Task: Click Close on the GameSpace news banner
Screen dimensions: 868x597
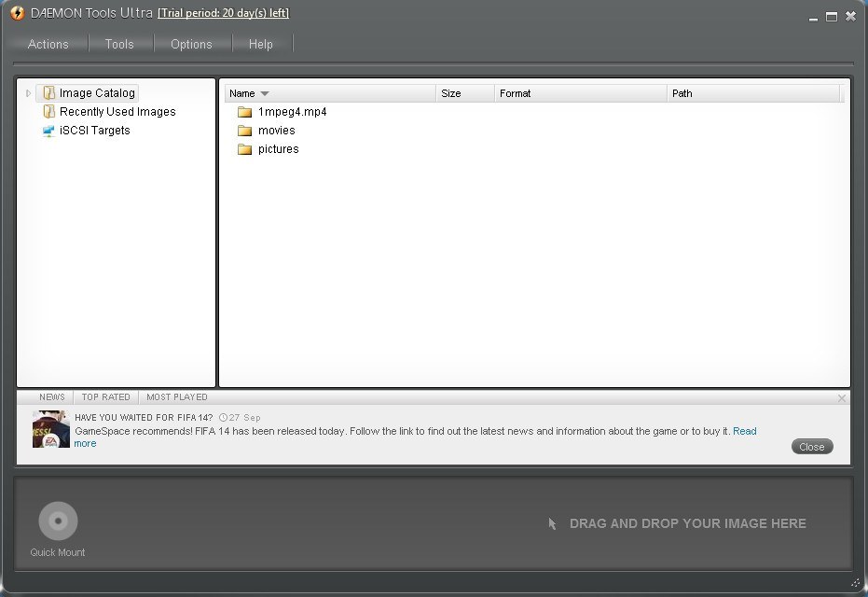Action: (x=811, y=446)
